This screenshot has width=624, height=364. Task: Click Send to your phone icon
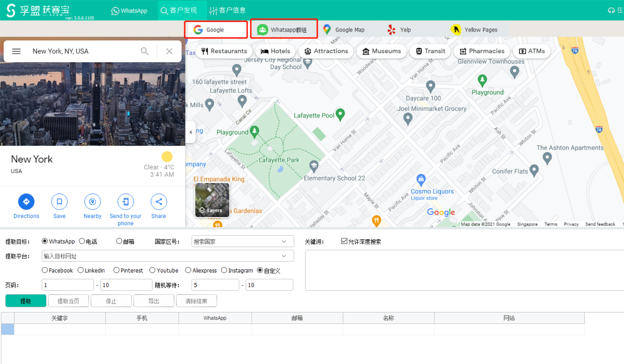(125, 202)
